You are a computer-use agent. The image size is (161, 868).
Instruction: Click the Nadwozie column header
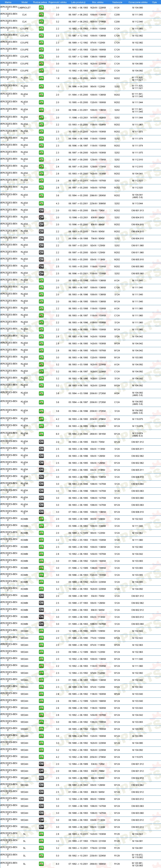117,2
